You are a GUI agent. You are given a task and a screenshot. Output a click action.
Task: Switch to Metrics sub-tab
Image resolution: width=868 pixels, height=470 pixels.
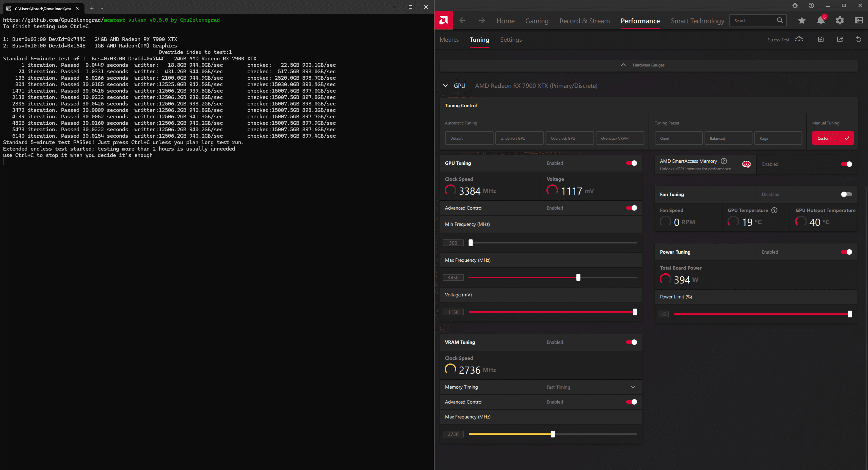[449, 40]
